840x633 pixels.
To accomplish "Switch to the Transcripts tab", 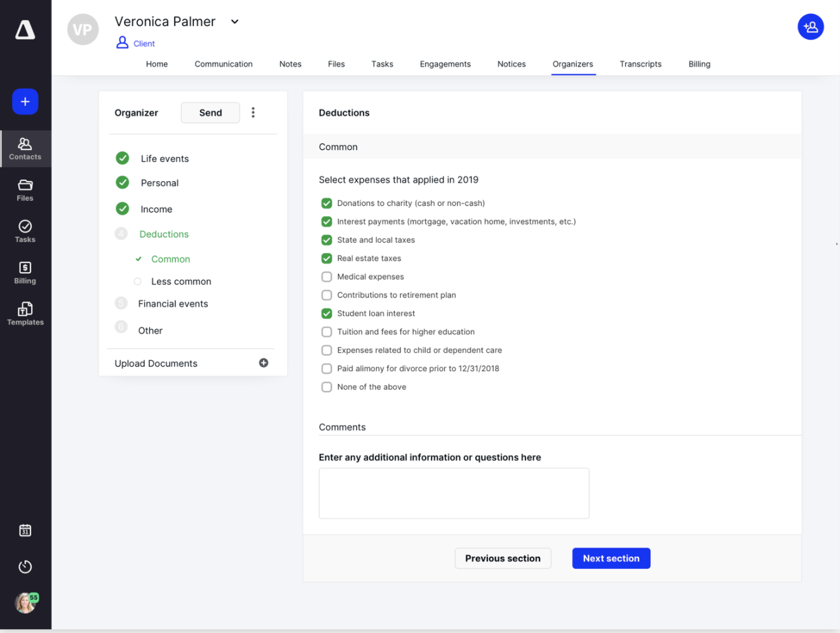I will [x=640, y=64].
